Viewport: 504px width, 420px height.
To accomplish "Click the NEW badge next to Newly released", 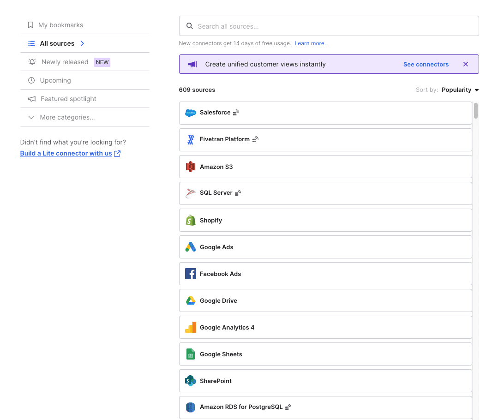I will click(102, 62).
